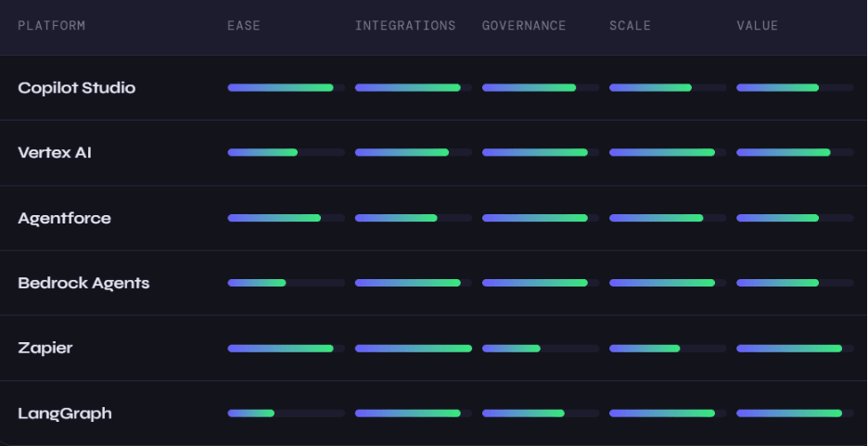
Task: Click Bedrock Agents' Ease score bar
Action: 287,283
